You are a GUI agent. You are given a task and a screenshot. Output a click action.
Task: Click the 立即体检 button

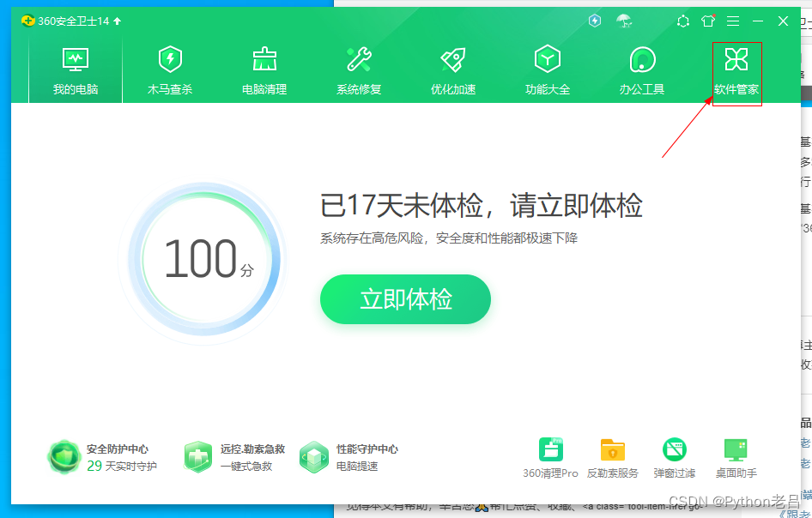click(x=405, y=299)
